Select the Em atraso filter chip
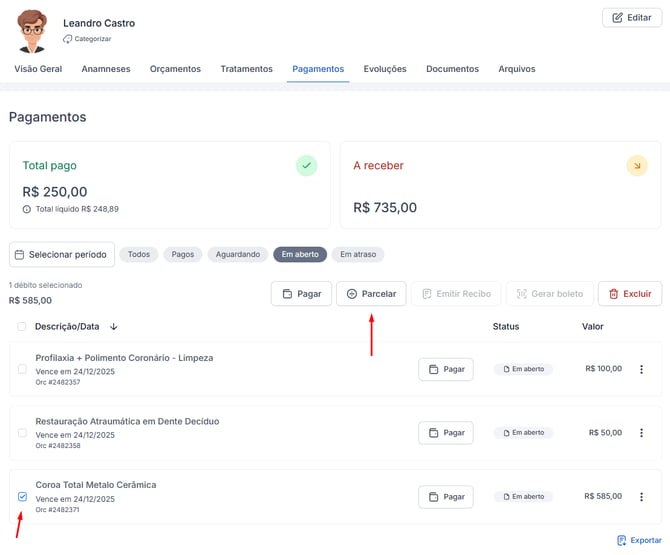Screen dimensions: 670x555 [x=358, y=254]
